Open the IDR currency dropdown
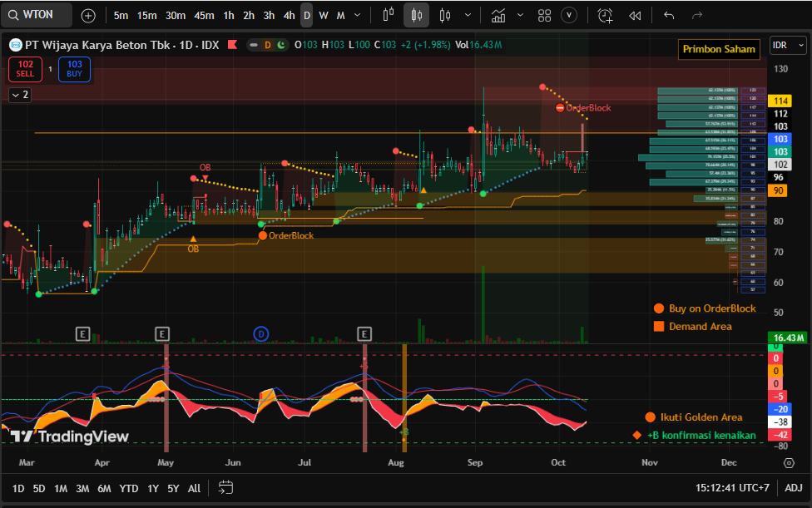 pos(784,45)
